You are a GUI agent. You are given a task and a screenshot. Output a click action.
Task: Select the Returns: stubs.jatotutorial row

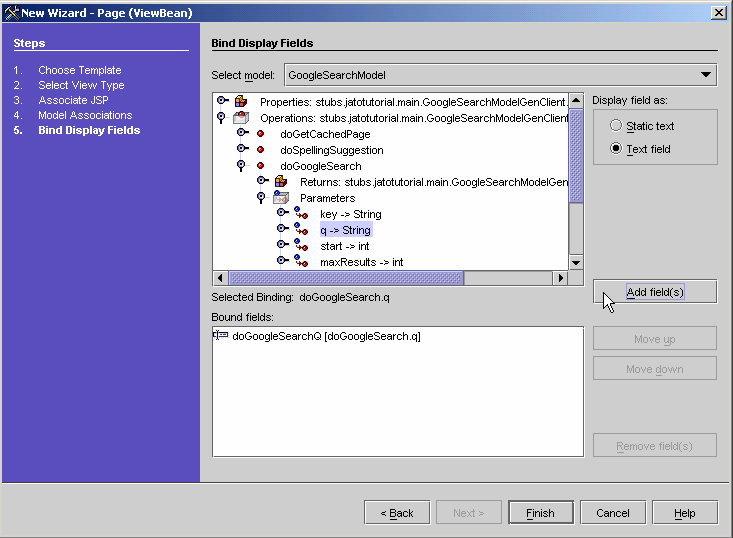tap(434, 182)
